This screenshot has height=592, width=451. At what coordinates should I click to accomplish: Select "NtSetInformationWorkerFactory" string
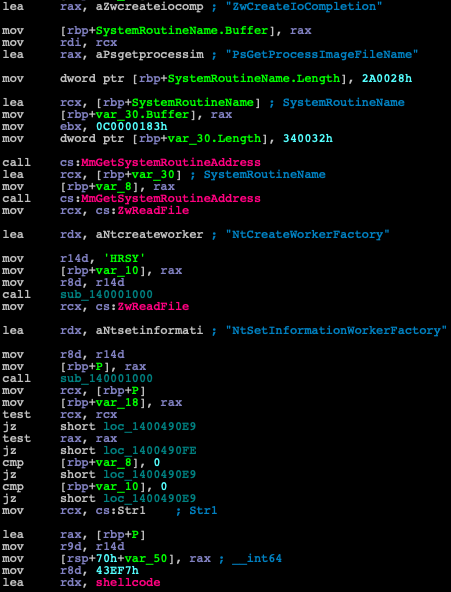coord(336,330)
